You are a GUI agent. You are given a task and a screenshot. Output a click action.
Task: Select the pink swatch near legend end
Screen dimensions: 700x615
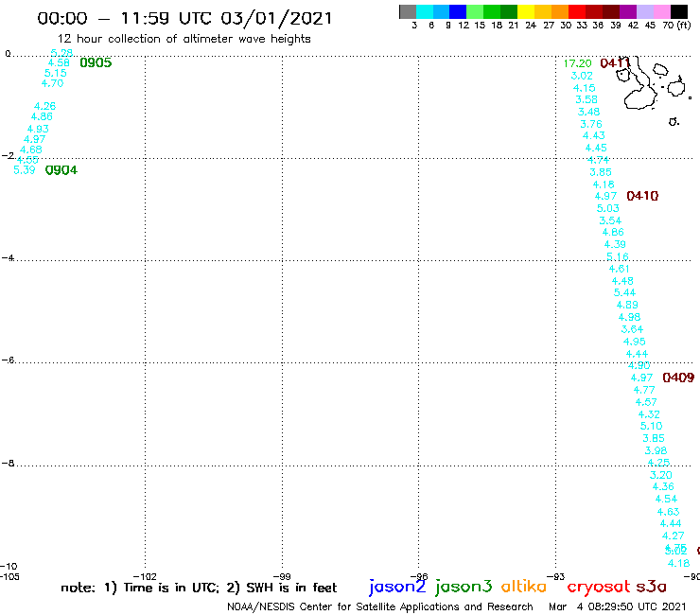[661, 11]
